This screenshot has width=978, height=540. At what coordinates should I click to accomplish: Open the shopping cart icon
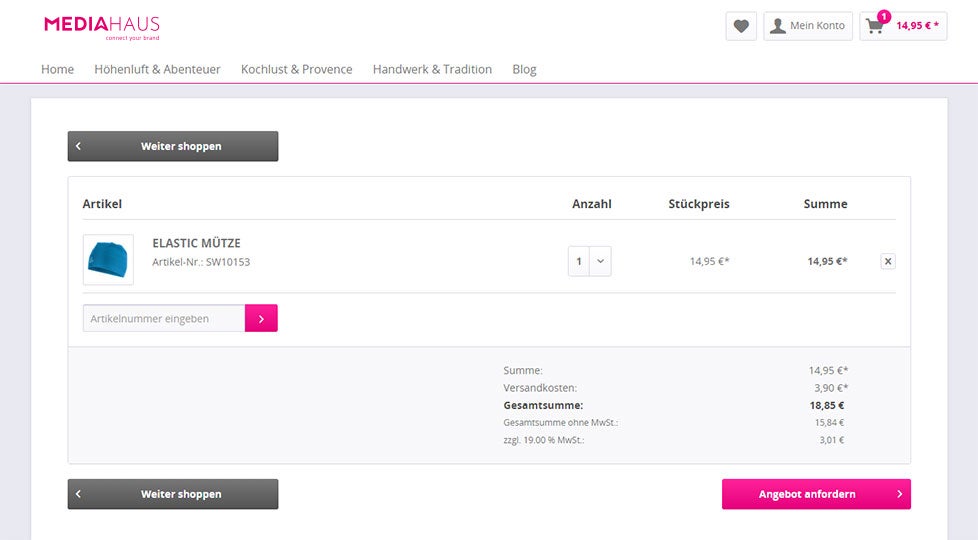point(875,27)
